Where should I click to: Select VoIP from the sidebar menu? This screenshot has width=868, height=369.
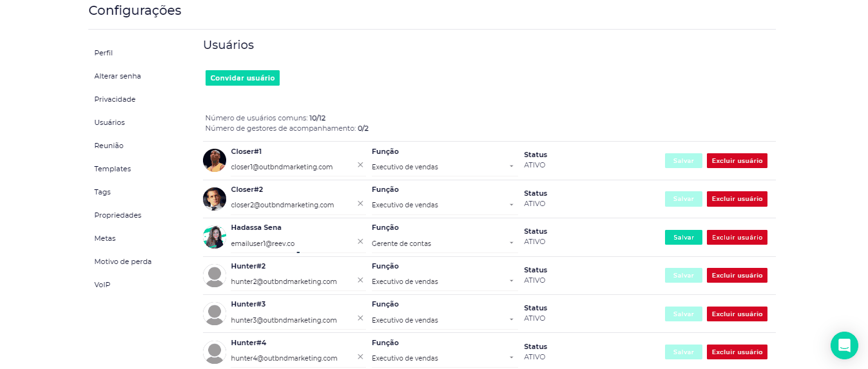pyautogui.click(x=102, y=285)
